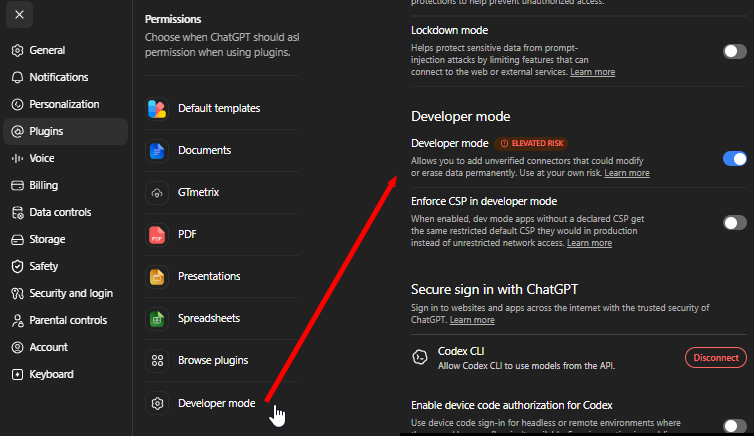This screenshot has height=436, width=754.
Task: Click the Browse plugins grid icon
Action: tap(157, 361)
